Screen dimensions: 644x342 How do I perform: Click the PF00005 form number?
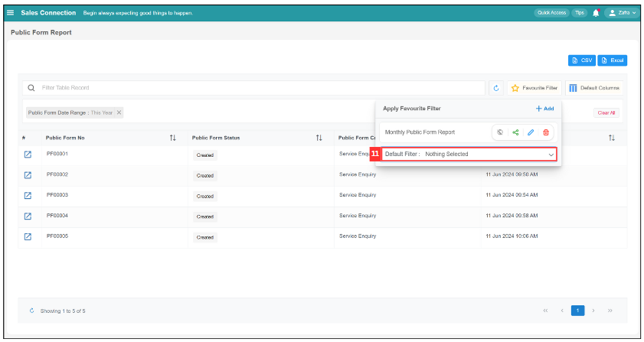tap(57, 236)
